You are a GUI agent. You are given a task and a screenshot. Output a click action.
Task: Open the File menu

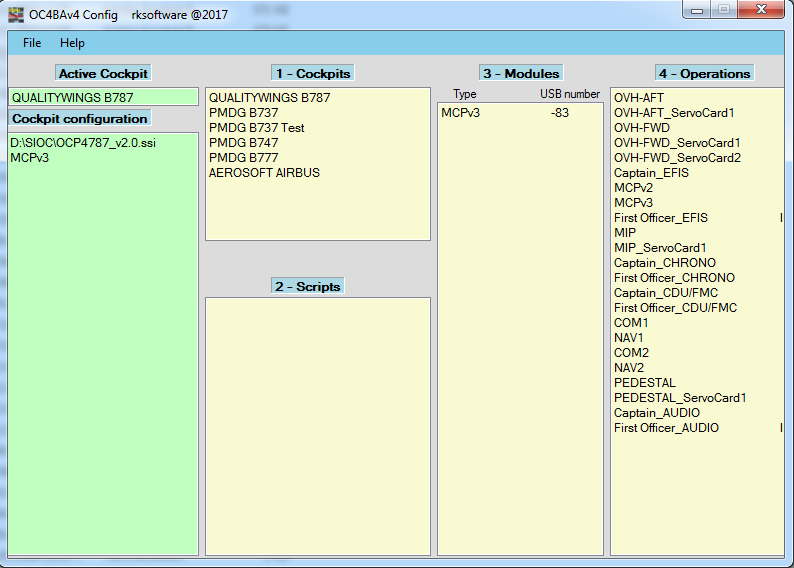coord(32,43)
